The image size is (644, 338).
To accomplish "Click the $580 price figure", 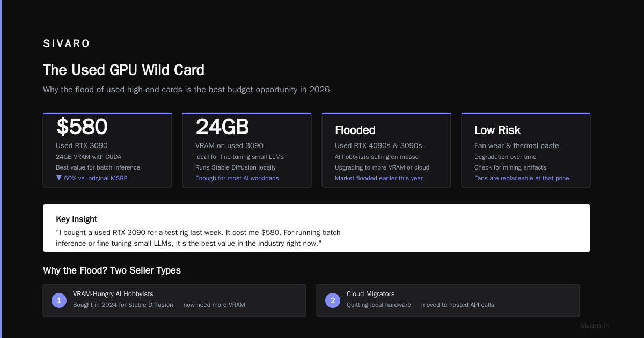I will pyautogui.click(x=82, y=127).
